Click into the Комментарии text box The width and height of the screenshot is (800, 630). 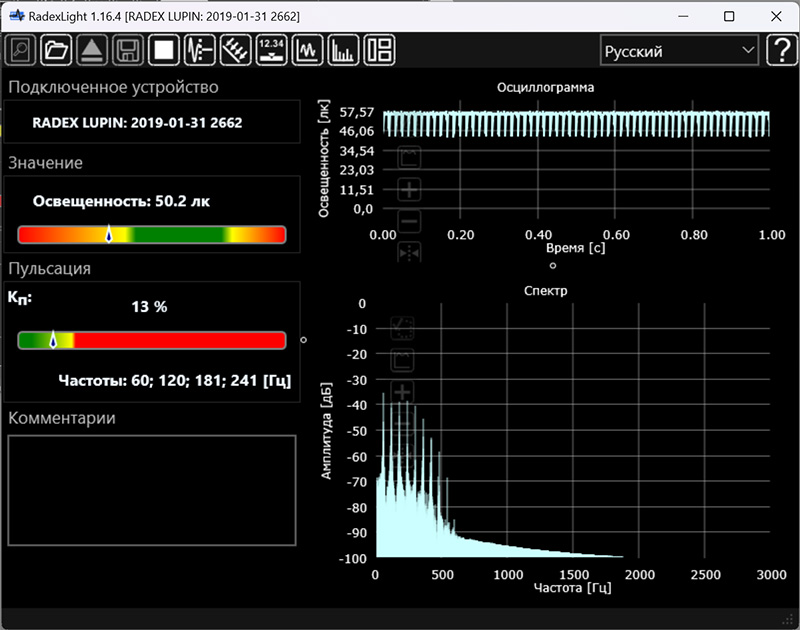pyautogui.click(x=152, y=490)
